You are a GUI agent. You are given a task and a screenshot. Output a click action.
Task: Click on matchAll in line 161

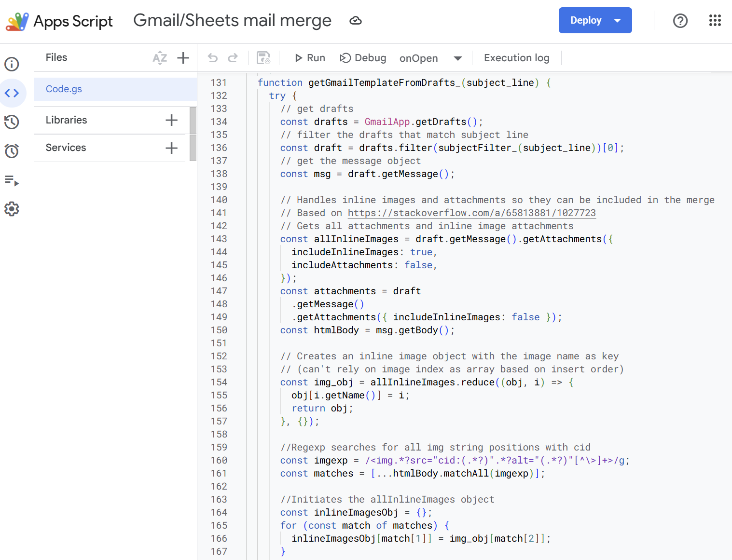coord(466,473)
